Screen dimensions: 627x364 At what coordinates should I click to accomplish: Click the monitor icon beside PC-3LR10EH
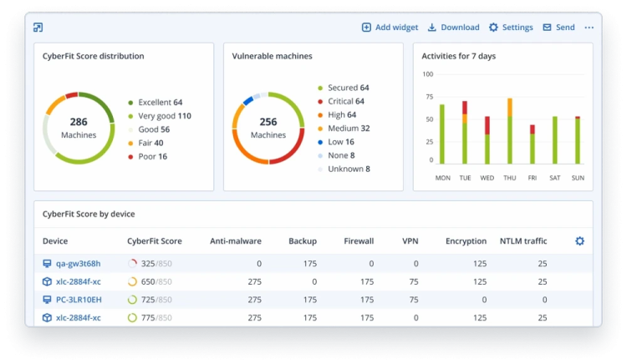[x=47, y=300]
